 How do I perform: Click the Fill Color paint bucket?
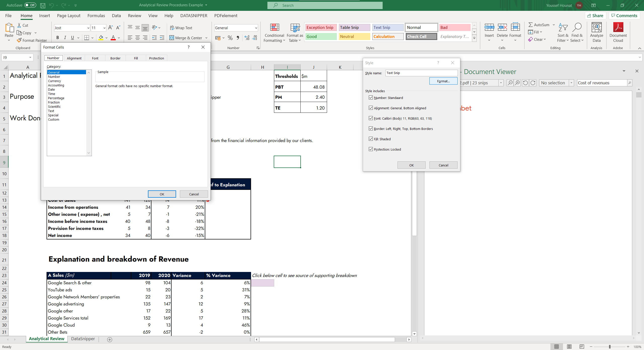tap(101, 38)
